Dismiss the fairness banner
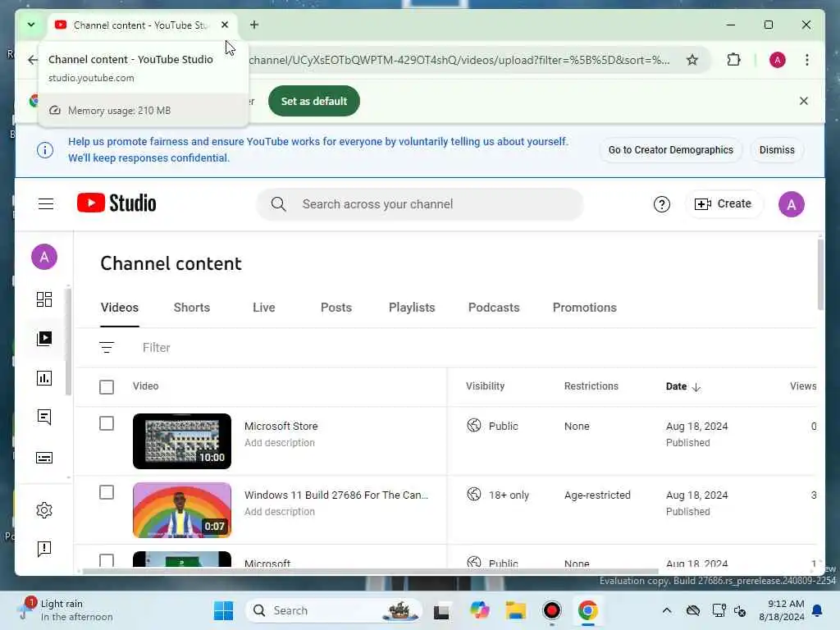The height and width of the screenshot is (630, 840). pyautogui.click(x=777, y=150)
